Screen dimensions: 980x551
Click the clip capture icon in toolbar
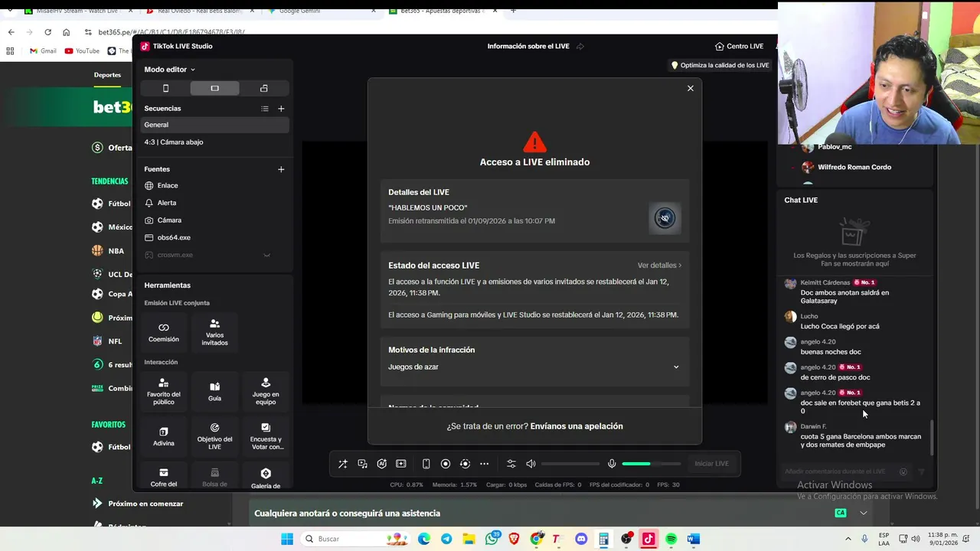400,464
